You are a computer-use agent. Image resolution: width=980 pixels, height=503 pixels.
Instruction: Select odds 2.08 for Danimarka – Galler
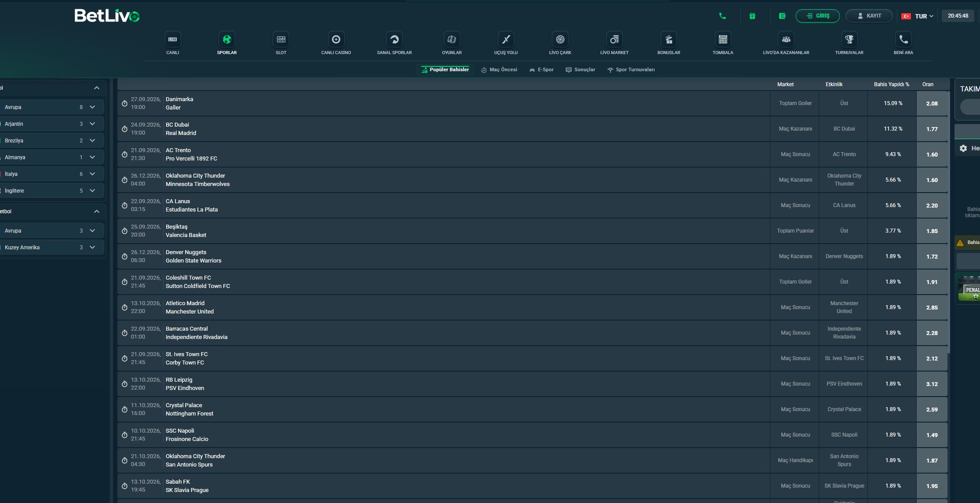coord(932,103)
